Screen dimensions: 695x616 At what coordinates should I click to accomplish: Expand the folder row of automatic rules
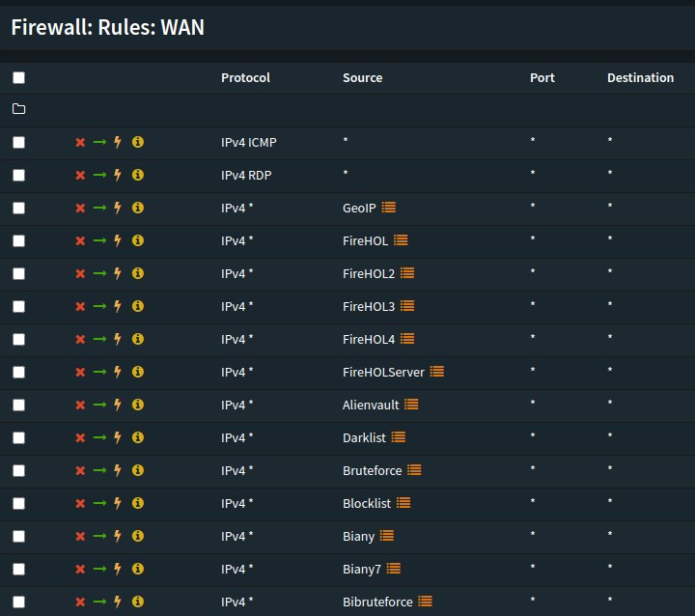pyautogui.click(x=19, y=110)
